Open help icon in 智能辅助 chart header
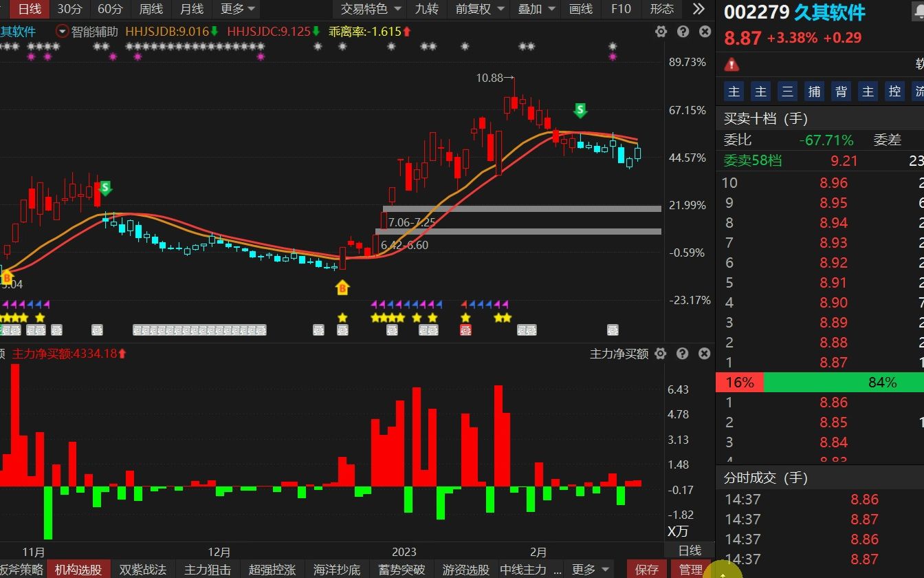924x578 pixels. click(683, 32)
